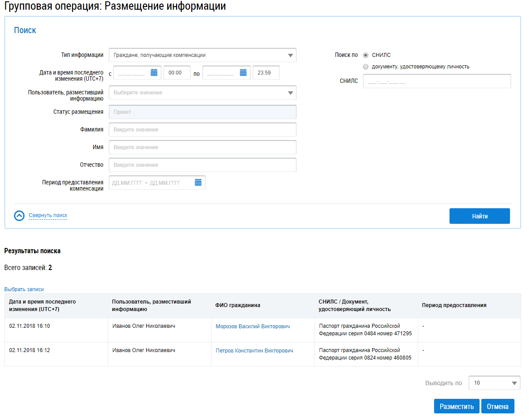
Task: Click the Отмена button
Action: (x=498, y=406)
